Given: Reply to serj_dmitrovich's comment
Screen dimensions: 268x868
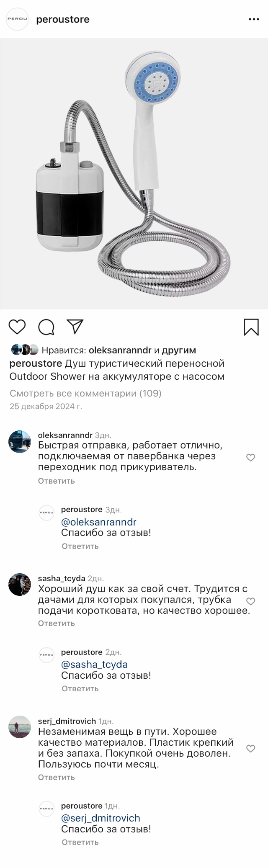Looking at the screenshot, I should tap(56, 777).
